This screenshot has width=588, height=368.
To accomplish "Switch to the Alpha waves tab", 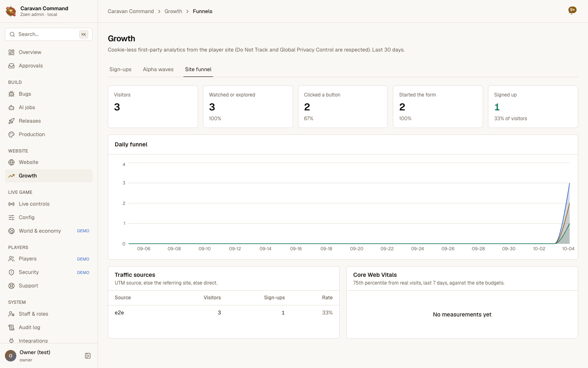I will (x=158, y=70).
